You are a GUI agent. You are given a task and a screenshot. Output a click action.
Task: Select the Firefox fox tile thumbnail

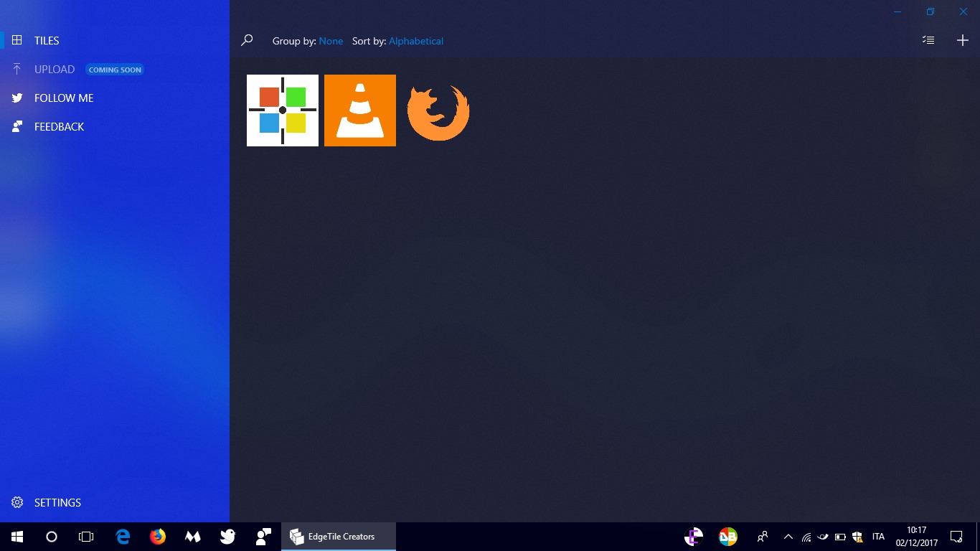tap(438, 110)
